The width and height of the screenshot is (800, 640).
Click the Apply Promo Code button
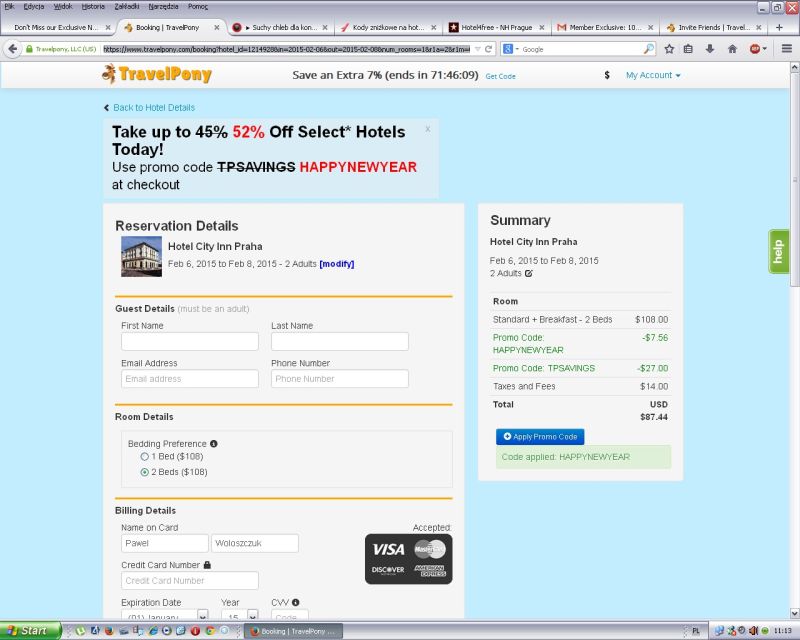coord(540,437)
